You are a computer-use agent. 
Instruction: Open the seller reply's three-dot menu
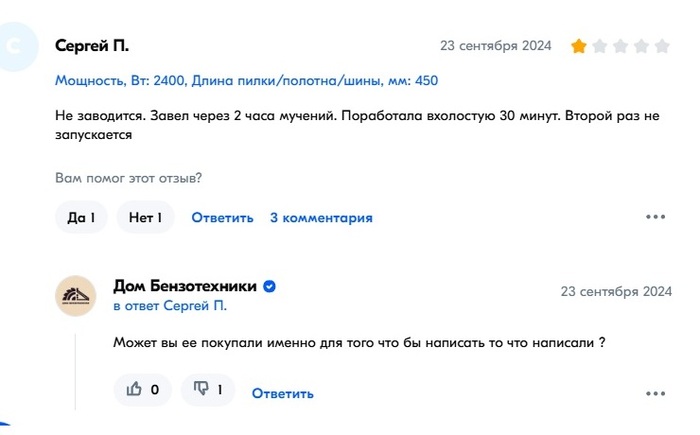[x=655, y=392]
